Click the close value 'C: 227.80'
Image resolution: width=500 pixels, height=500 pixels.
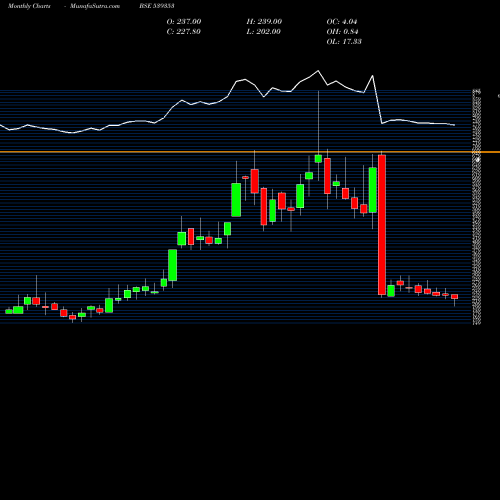coord(183,32)
